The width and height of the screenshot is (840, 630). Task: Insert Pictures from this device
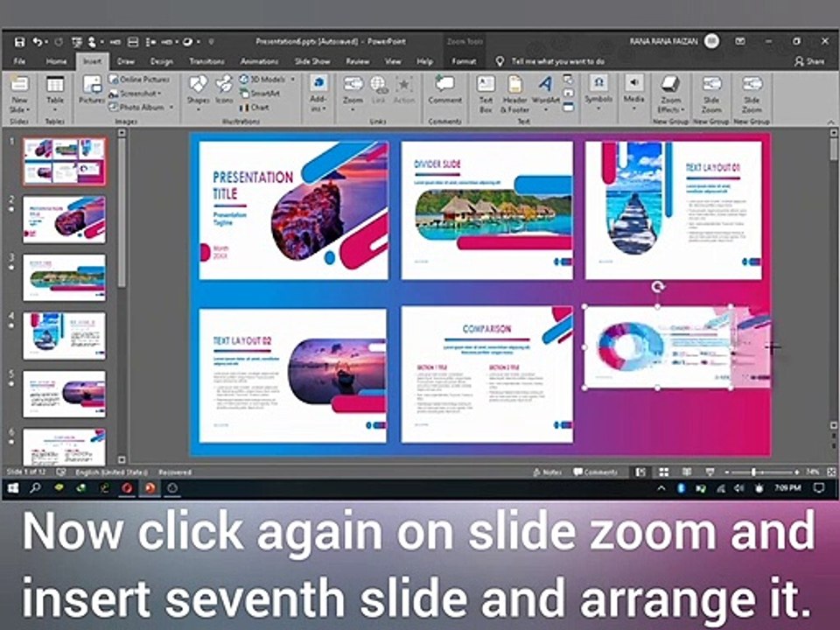pos(92,89)
